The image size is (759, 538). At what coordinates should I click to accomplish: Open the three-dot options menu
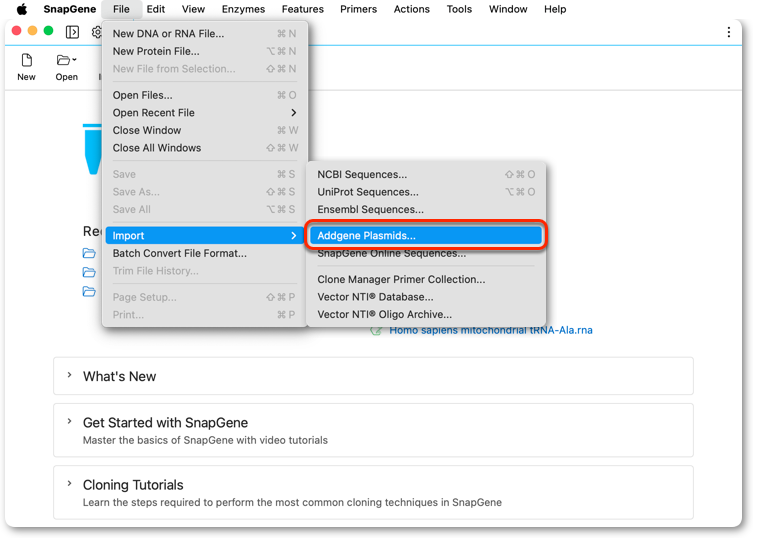pyautogui.click(x=729, y=32)
